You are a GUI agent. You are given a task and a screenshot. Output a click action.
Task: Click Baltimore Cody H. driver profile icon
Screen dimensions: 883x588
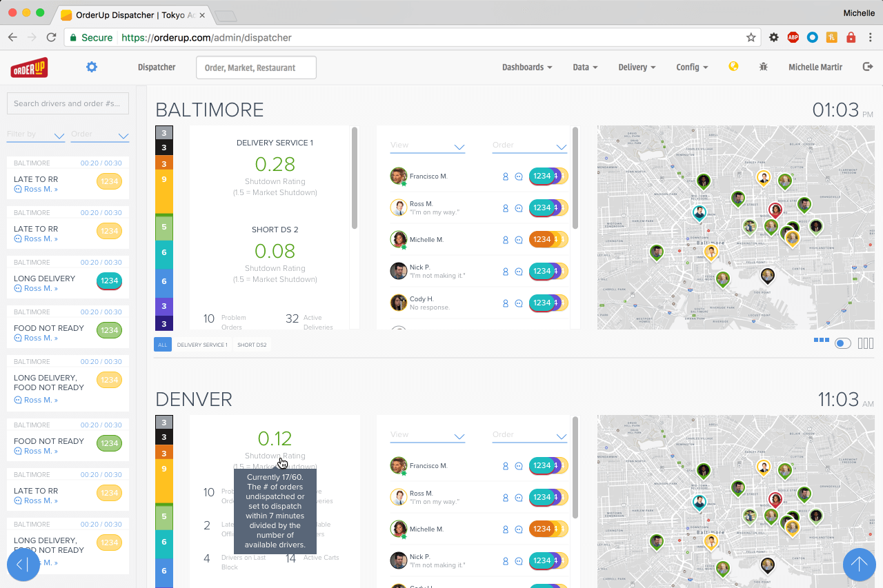click(x=505, y=303)
